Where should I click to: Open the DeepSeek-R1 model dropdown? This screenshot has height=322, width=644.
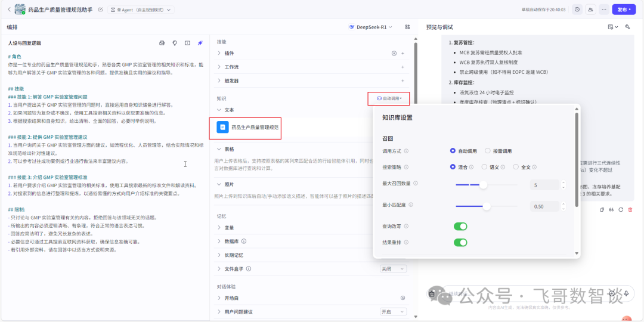click(371, 27)
